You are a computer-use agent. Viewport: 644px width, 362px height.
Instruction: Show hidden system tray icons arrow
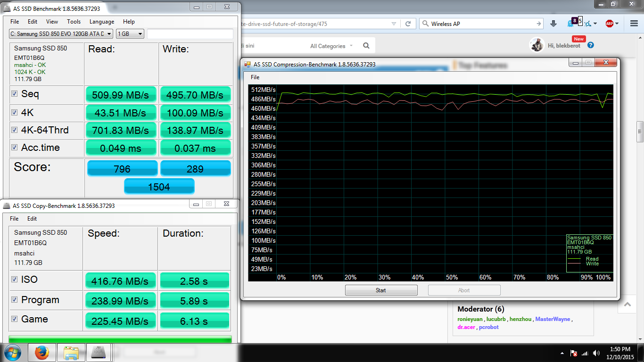[x=562, y=353]
